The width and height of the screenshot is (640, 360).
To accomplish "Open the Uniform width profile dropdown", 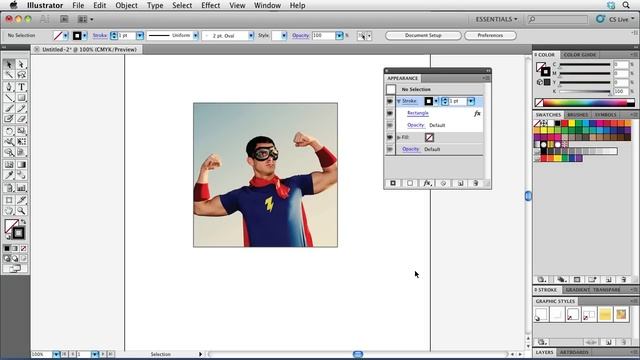I will click(x=196, y=36).
